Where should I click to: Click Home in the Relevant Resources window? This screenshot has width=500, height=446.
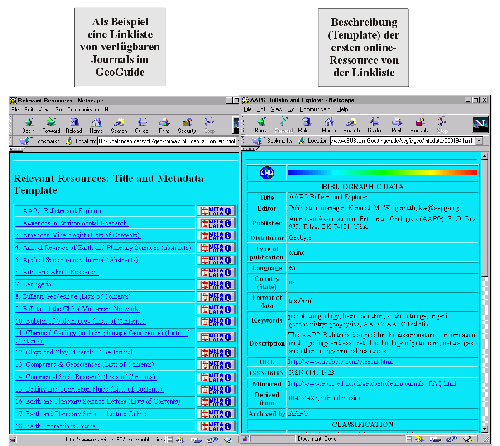coord(96,126)
